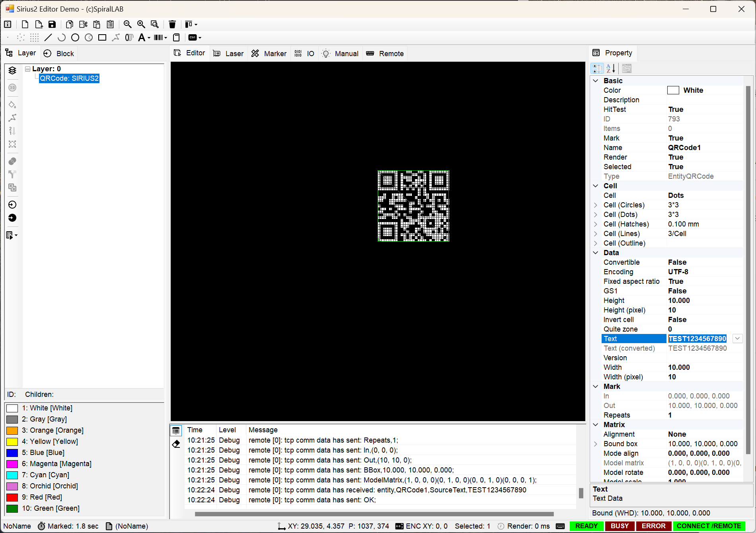Open a file from disk
756x533 pixels.
tap(39, 24)
